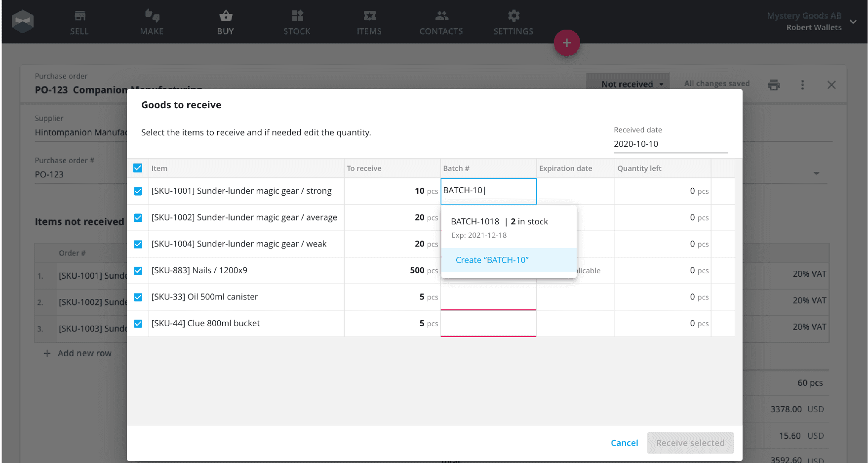Click the Receive selected button
This screenshot has width=868, height=463.
click(x=690, y=443)
